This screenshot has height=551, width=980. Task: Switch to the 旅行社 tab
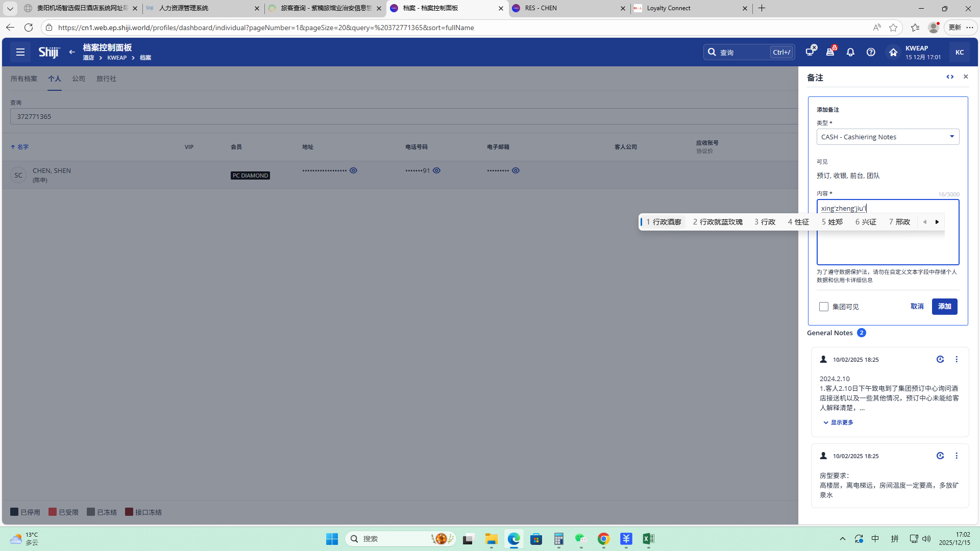pos(106,79)
